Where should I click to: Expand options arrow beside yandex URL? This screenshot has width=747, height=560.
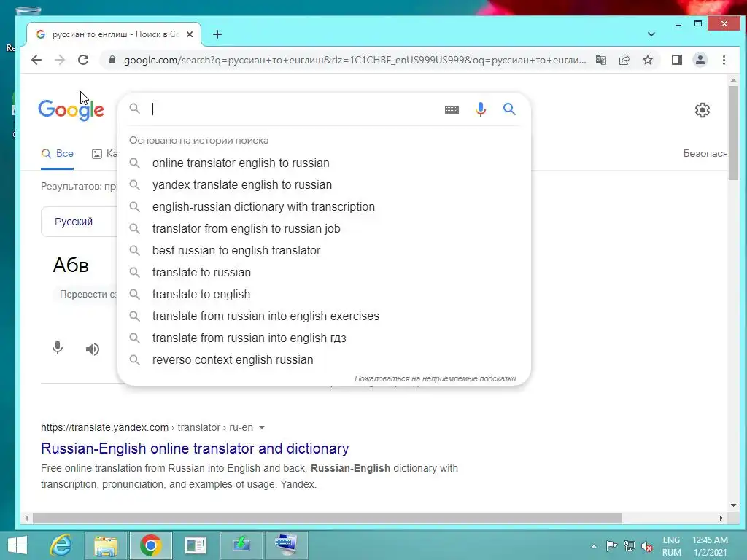(262, 427)
